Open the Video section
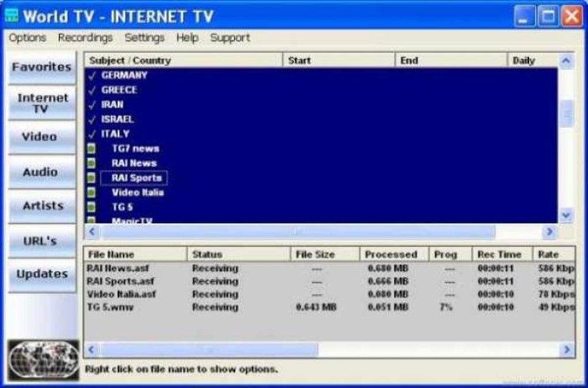 coord(42,137)
